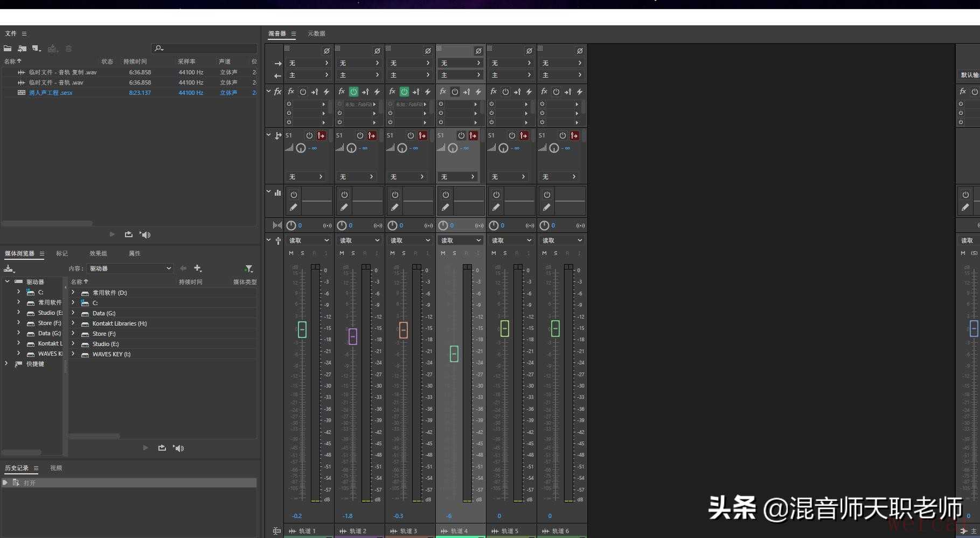Mute track 1 with the M button
980x538 pixels.
291,253
